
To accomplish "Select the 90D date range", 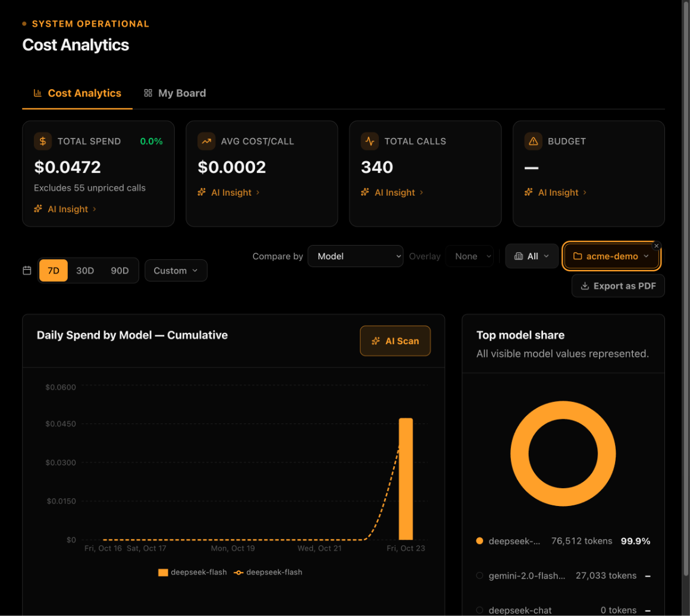I will (120, 270).
